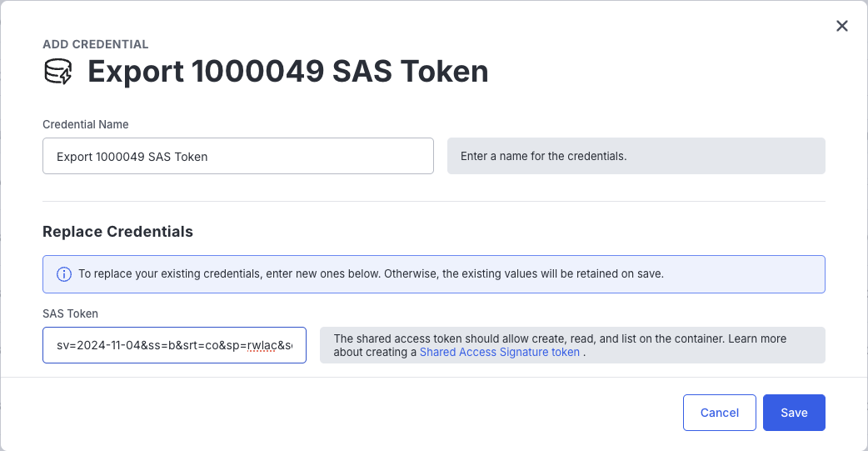This screenshot has height=451, width=868.
Task: Click the SAS Token label
Action: pyautogui.click(x=70, y=313)
